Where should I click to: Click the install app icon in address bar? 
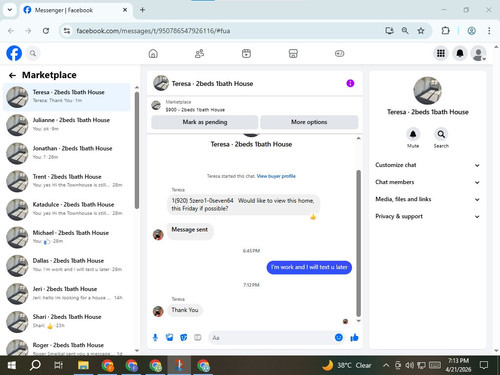pyautogui.click(x=389, y=31)
